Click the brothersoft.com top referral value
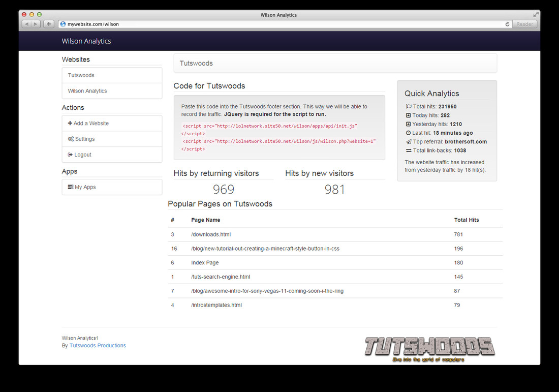 pyautogui.click(x=465, y=142)
